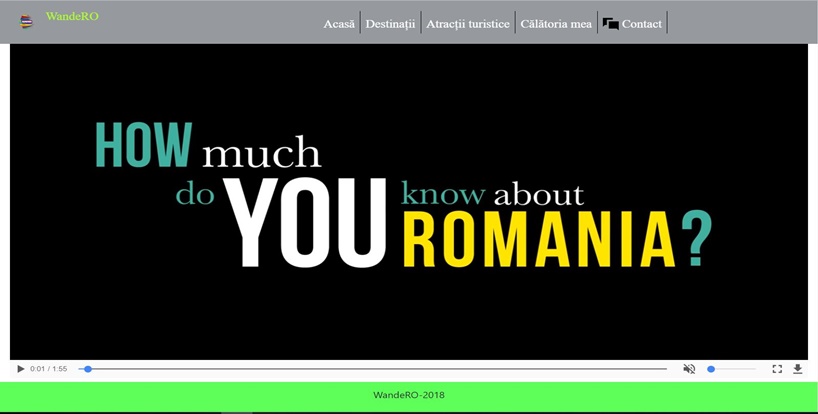818x414 pixels.
Task: Open the WandeRO brand link
Action: pos(72,16)
